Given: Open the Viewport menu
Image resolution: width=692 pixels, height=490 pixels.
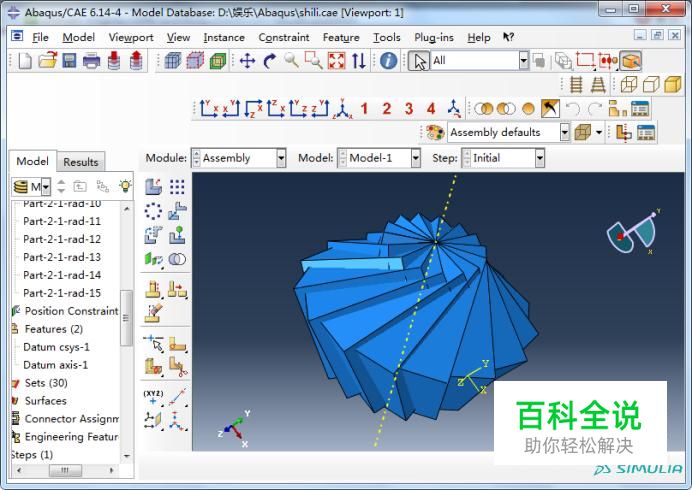Looking at the screenshot, I should (x=131, y=38).
